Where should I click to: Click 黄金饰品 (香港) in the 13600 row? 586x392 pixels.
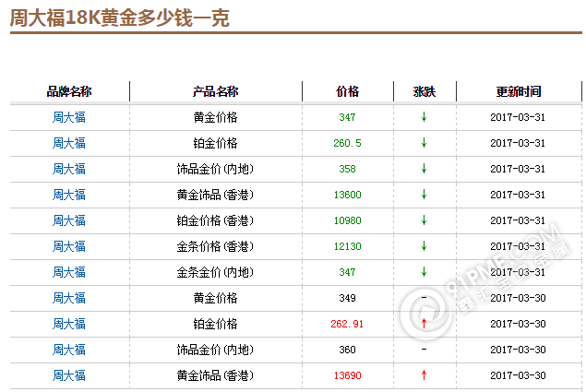click(x=215, y=195)
